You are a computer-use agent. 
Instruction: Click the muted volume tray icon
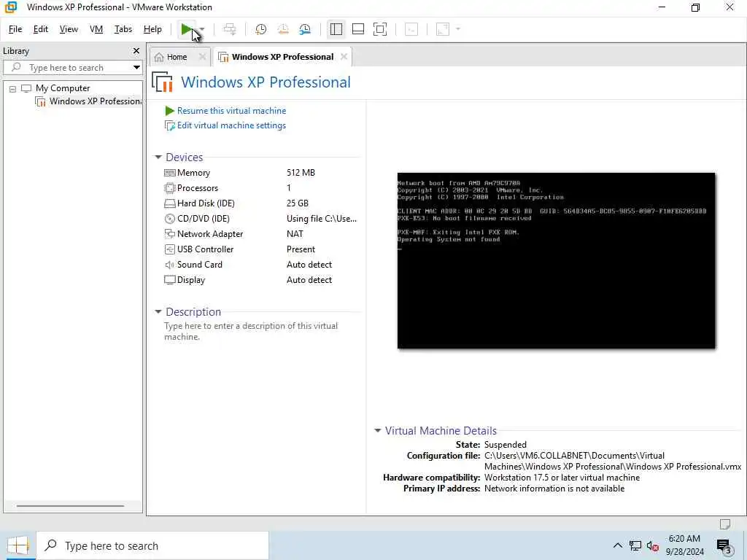(653, 546)
